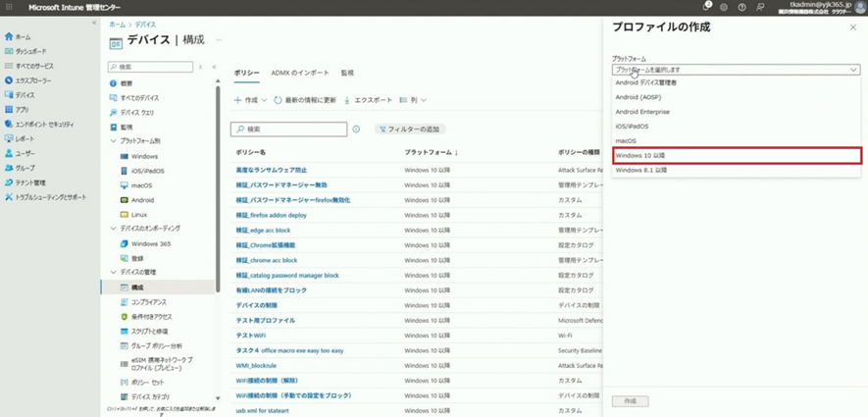868x417 pixels.
Task: Open ダッシュボード in the left navigation
Action: pos(30,51)
